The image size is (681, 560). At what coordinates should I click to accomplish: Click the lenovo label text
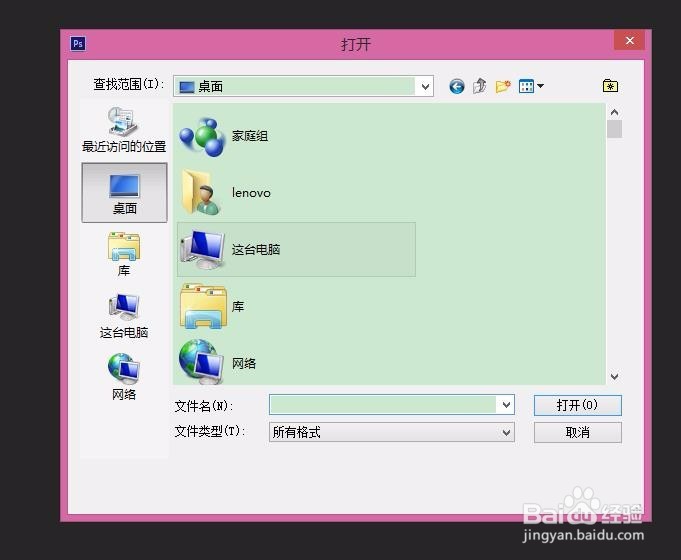point(251,192)
